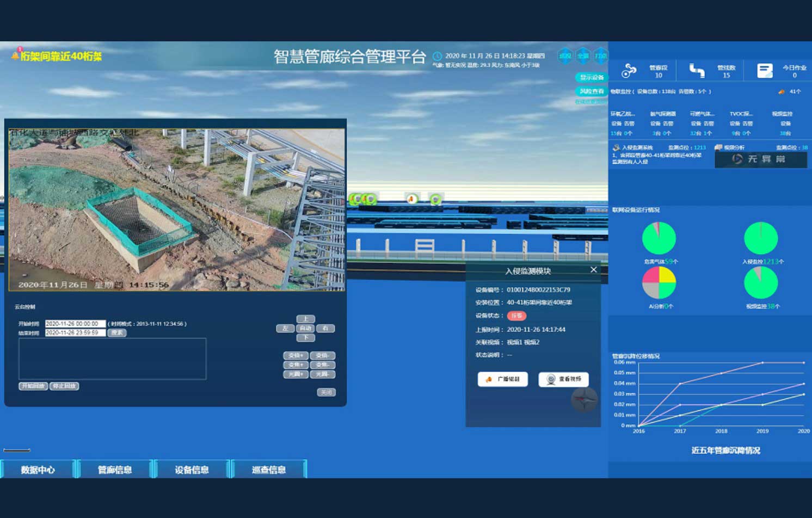The height and width of the screenshot is (518, 812).
Task: Click the 无异常 video analysis thumbnail
Action: tap(760, 159)
